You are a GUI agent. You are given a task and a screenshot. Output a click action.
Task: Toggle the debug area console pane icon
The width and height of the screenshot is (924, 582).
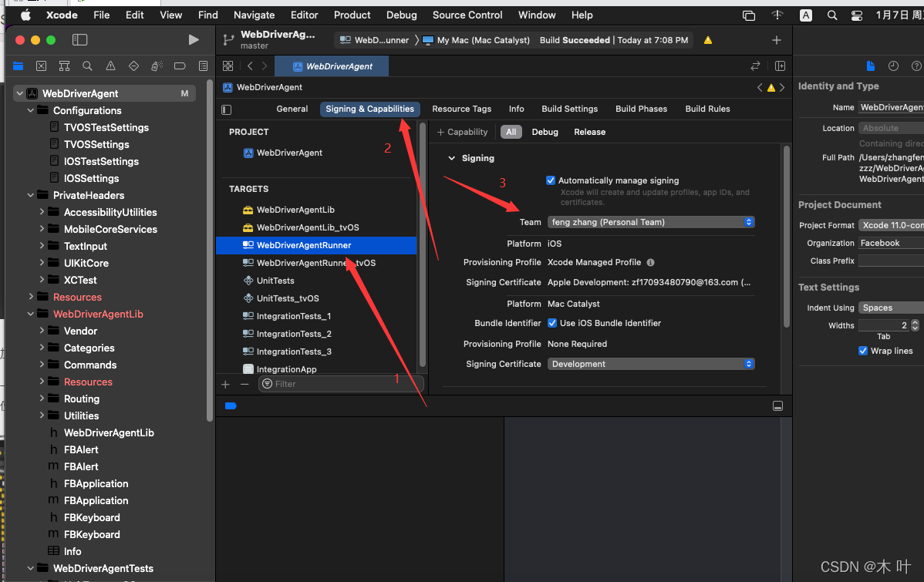(x=778, y=406)
